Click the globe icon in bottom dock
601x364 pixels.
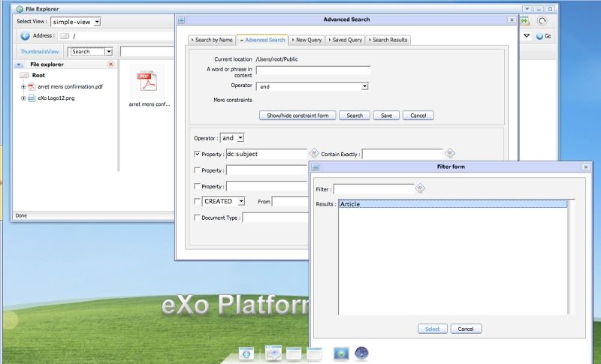pyautogui.click(x=361, y=353)
